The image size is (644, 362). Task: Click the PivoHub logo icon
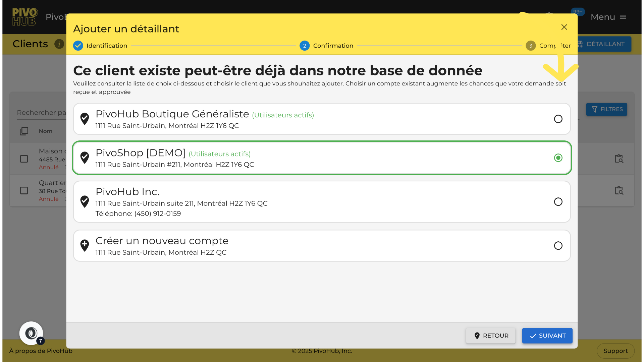[25, 17]
